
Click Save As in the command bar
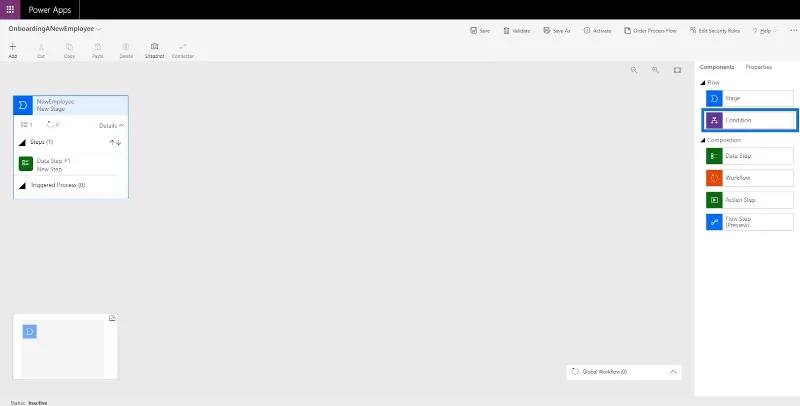click(557, 31)
